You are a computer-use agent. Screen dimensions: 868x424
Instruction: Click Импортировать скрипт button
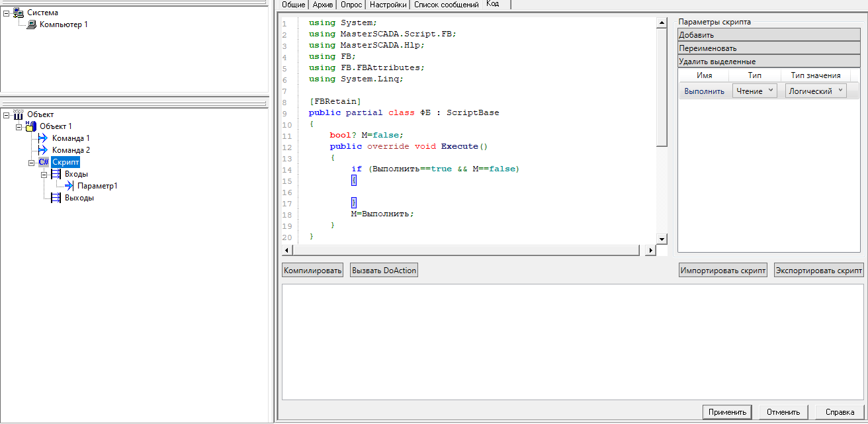(723, 271)
